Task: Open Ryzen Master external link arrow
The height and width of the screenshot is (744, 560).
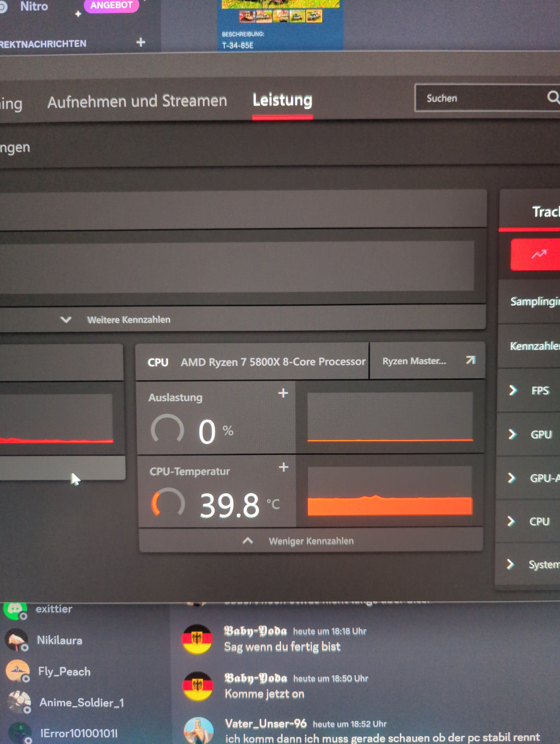Action: (471, 360)
